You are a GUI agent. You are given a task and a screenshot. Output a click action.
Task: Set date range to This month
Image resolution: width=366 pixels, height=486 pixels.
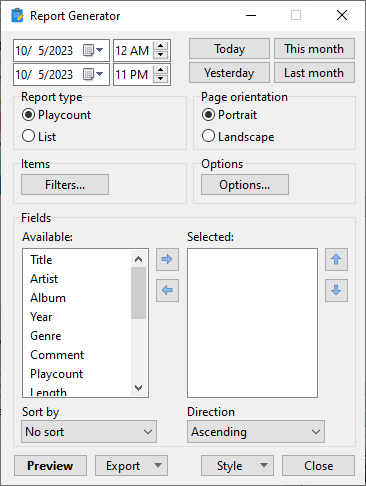[x=314, y=49]
